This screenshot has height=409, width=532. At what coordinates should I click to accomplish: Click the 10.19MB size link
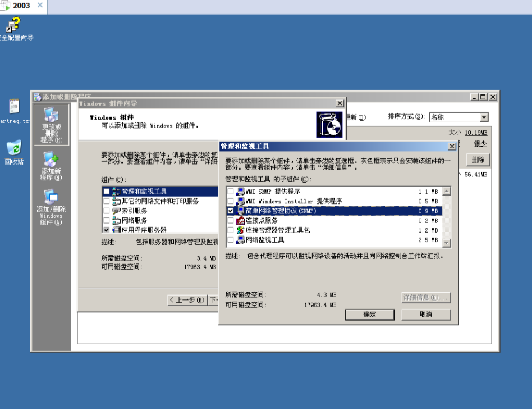click(476, 133)
